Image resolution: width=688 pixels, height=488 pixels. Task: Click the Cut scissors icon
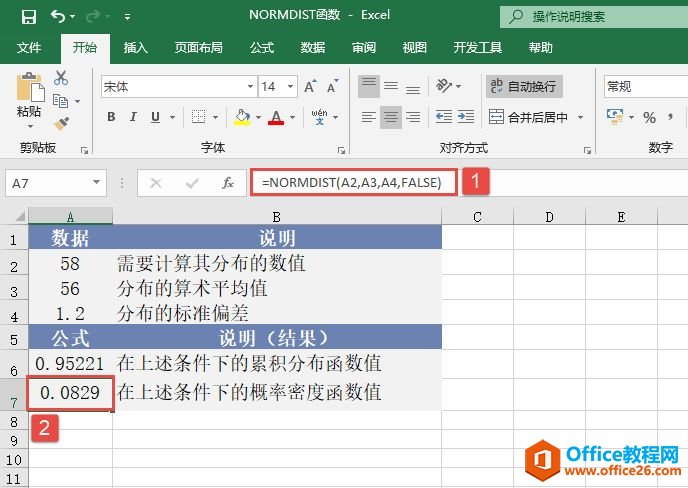click(61, 78)
